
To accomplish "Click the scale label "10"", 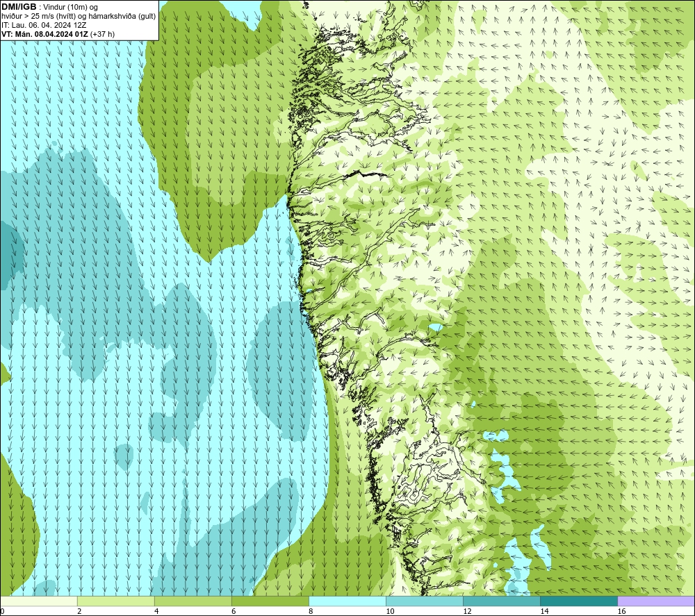I will click(x=390, y=612).
